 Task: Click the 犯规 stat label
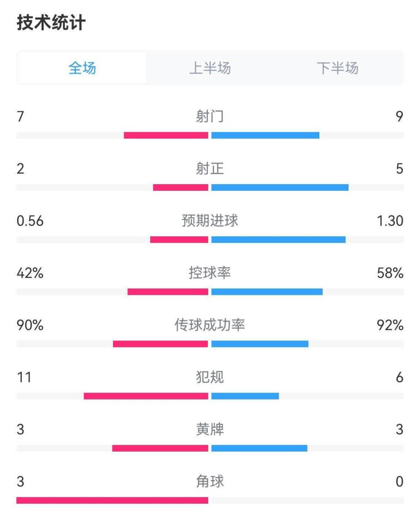click(x=210, y=377)
